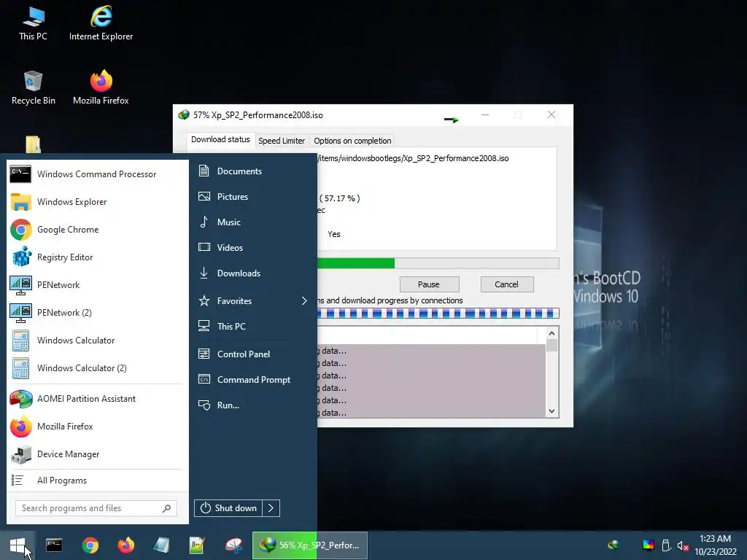The image size is (747, 560).
Task: Launch Windows Explorer from Start menu
Action: pos(97,202)
